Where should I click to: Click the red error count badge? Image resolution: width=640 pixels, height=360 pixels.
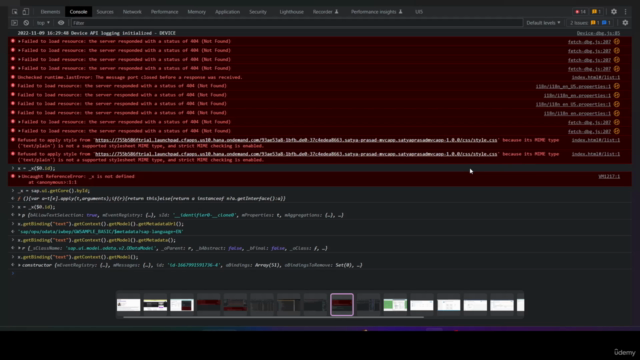point(580,12)
